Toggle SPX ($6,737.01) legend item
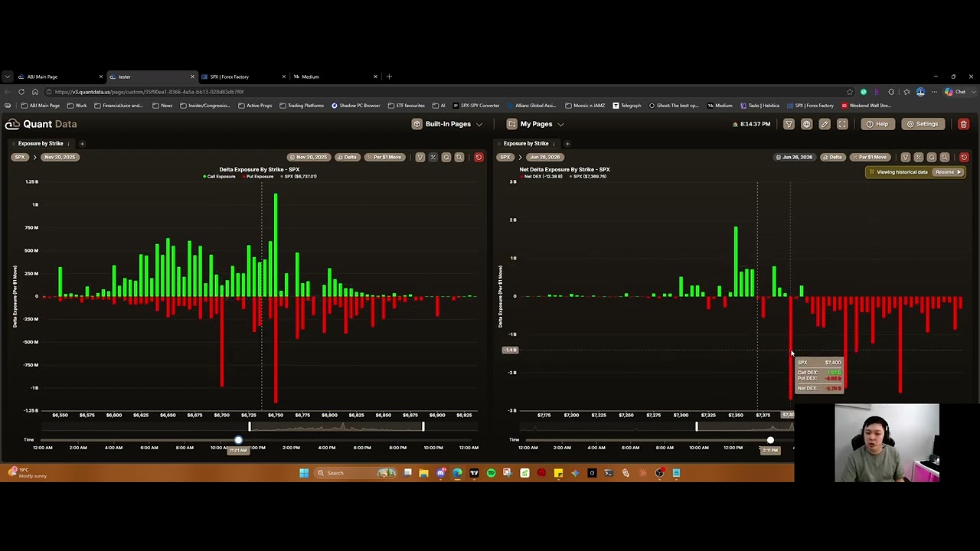Viewport: 980px width, 551px height. point(299,176)
